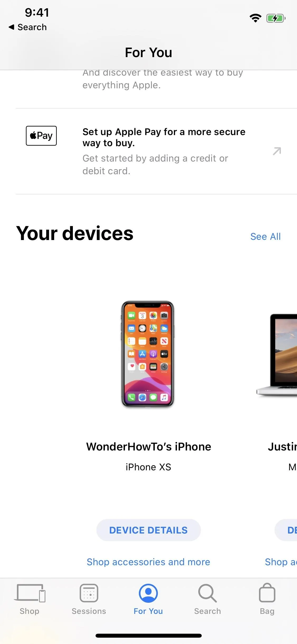Open Shop accessories and more link
The image size is (297, 644).
pos(148,562)
